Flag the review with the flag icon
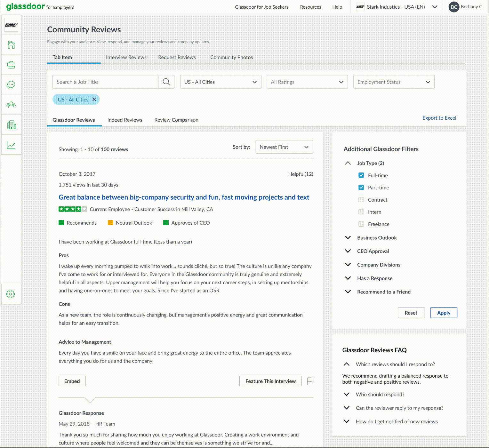This screenshot has width=489, height=448. pyautogui.click(x=310, y=381)
